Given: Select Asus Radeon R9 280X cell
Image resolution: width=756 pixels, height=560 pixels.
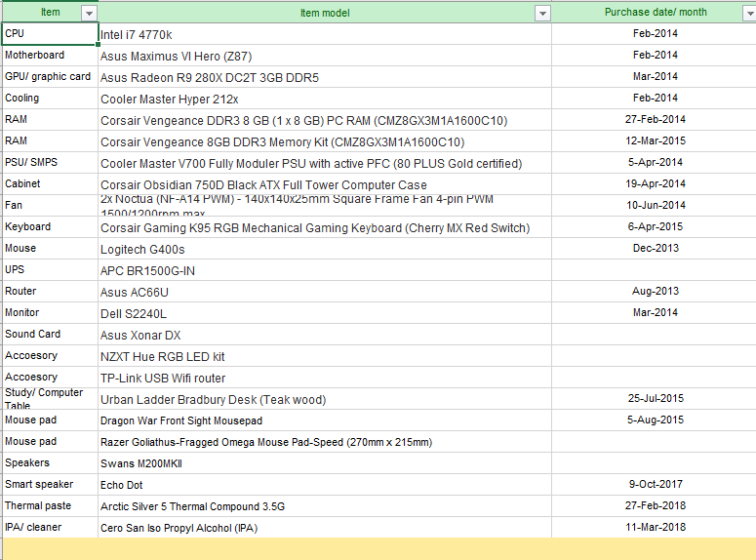Looking at the screenshot, I should [325, 77].
